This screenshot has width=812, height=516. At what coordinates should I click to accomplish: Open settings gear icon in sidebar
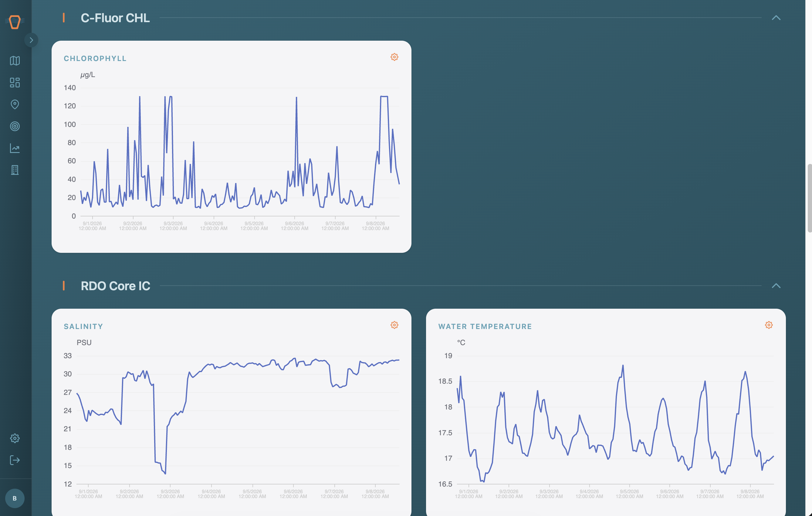15,438
